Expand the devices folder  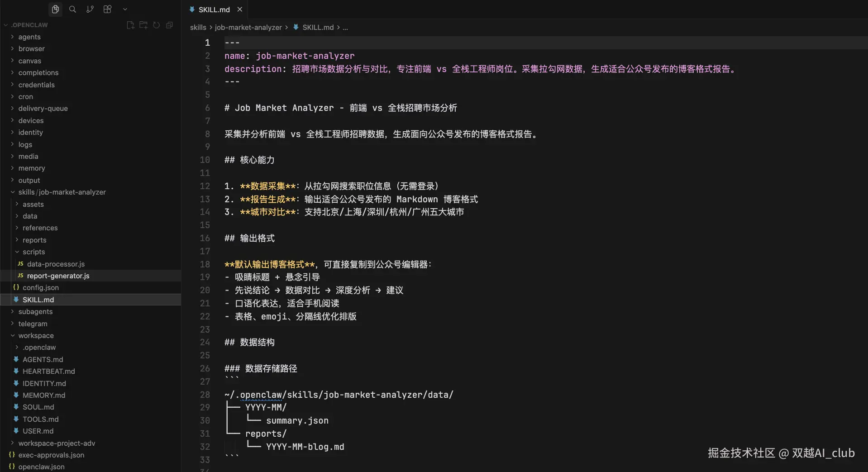[31, 121]
